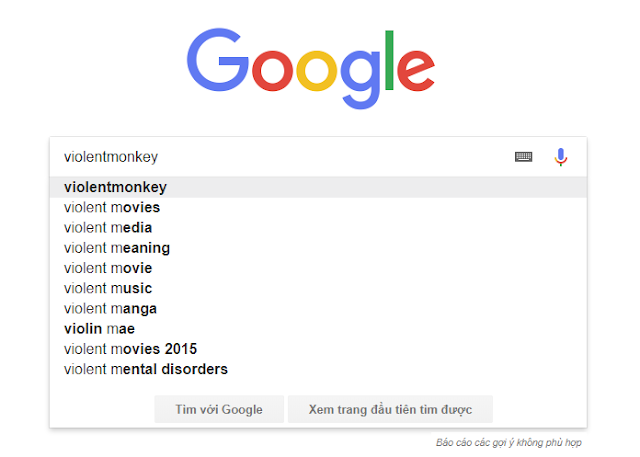Image resolution: width=640 pixels, height=457 pixels.
Task: Click the Google logo
Action: (311, 69)
